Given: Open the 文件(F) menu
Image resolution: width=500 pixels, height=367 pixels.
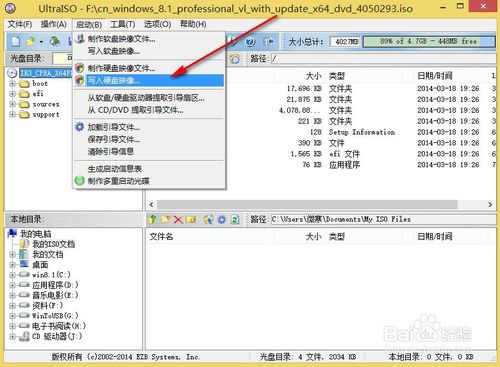Looking at the screenshot, I should click(20, 24).
